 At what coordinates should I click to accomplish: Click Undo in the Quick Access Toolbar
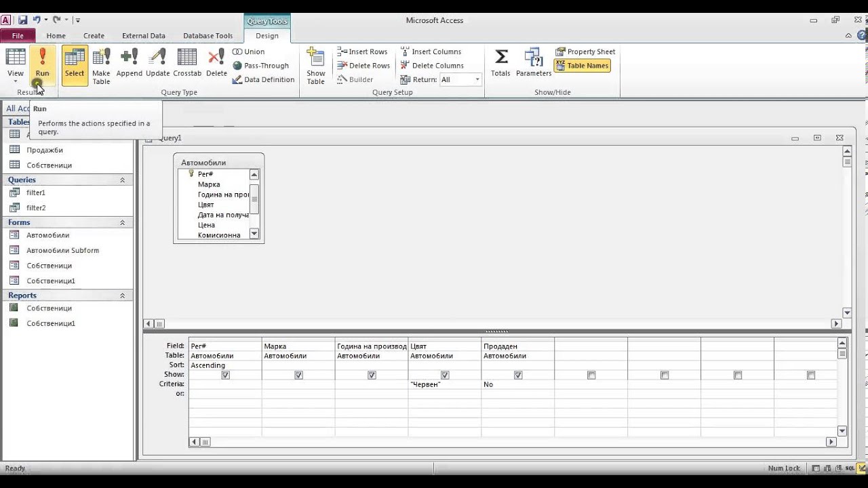pos(37,20)
